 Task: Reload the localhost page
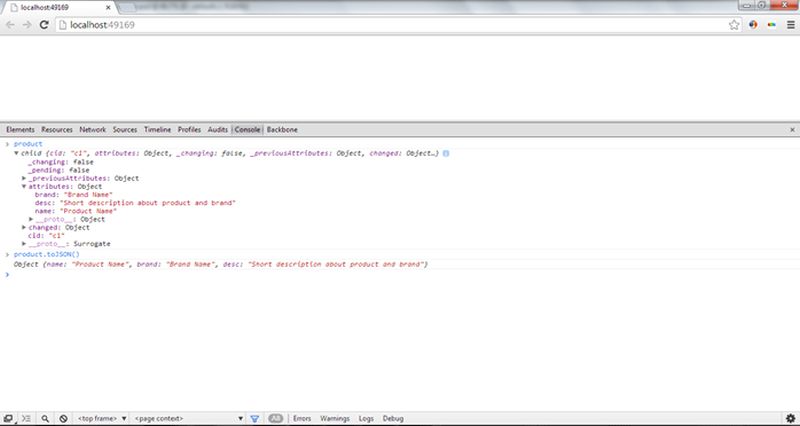click(x=44, y=24)
